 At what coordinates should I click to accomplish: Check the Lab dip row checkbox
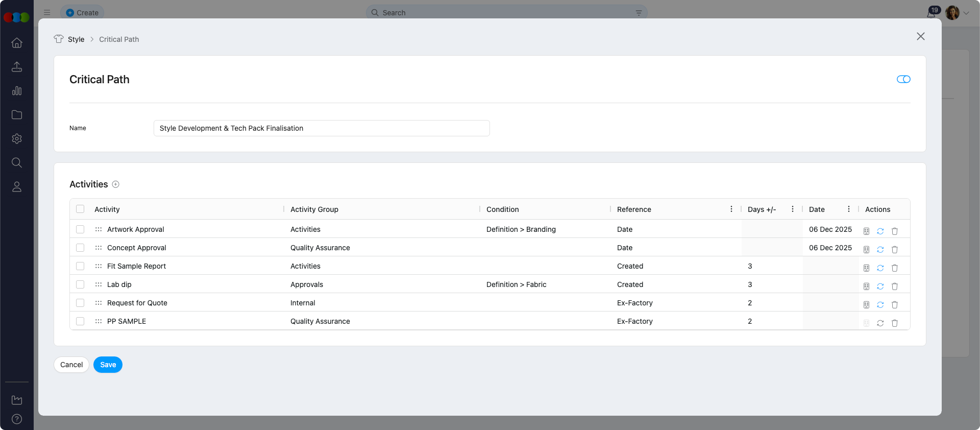(80, 284)
